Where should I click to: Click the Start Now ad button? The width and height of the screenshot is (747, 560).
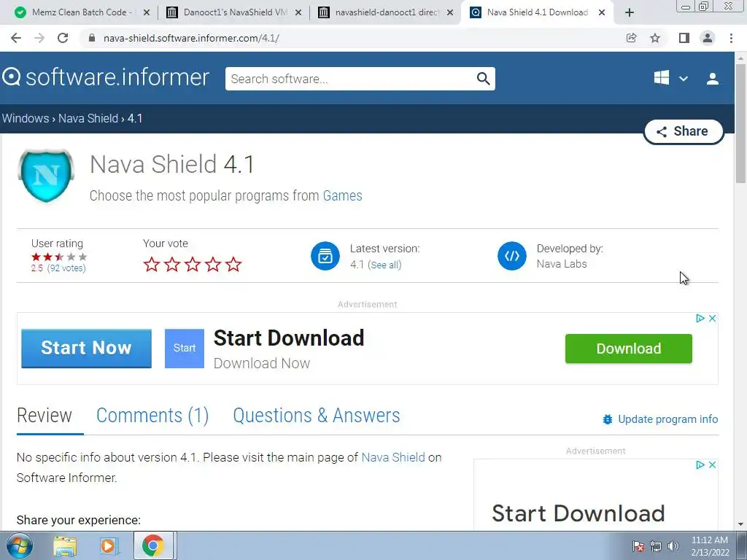(x=86, y=348)
